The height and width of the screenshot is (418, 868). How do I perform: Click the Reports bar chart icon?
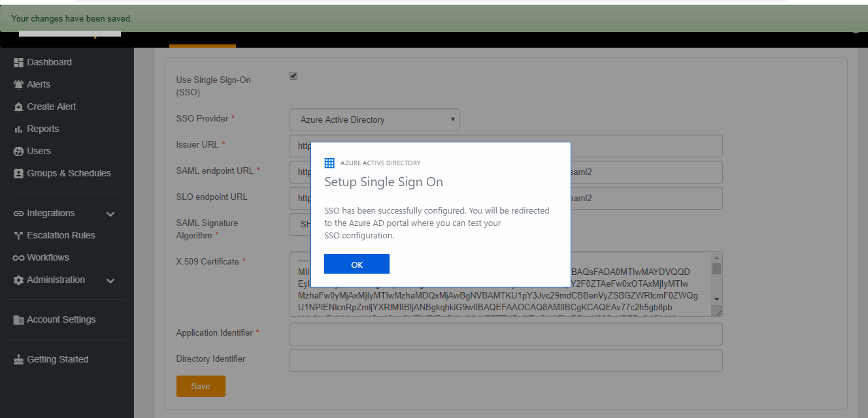pos(18,129)
